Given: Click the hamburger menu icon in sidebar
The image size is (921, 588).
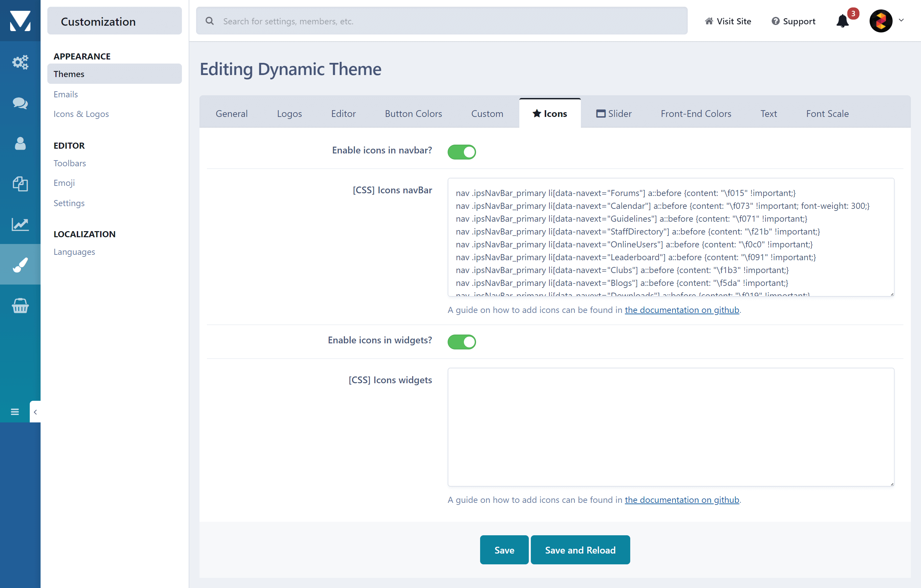Looking at the screenshot, I should point(15,412).
